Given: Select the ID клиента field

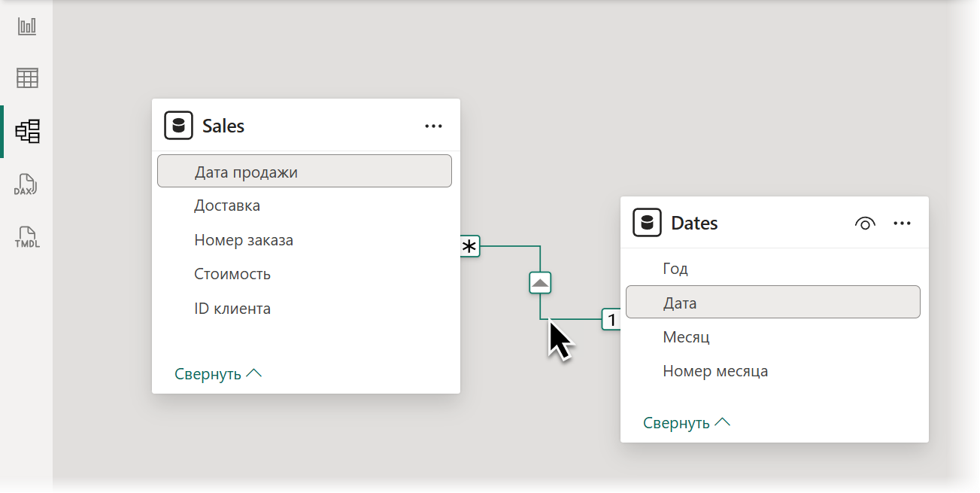Looking at the screenshot, I should point(232,309).
